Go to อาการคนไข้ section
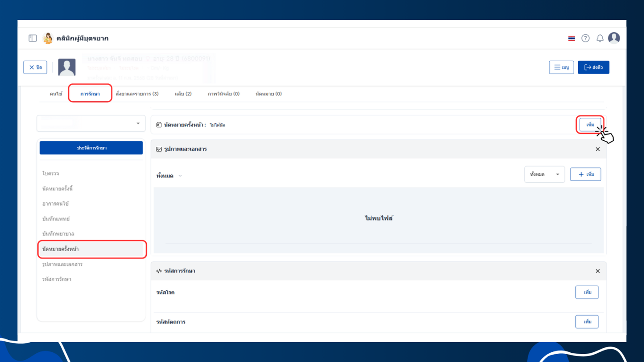 [55, 204]
